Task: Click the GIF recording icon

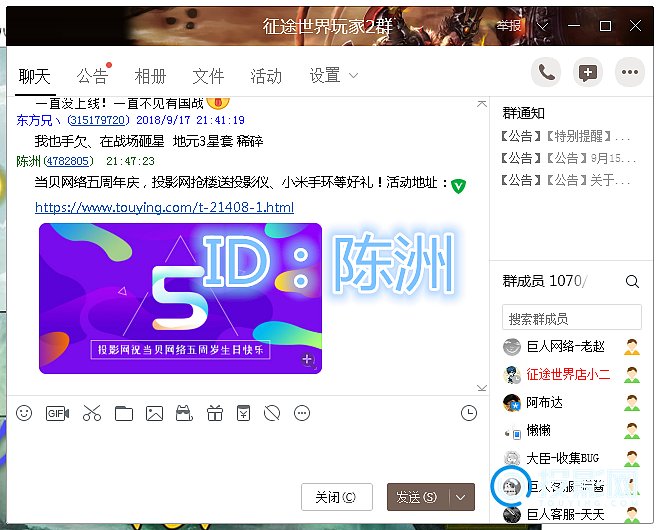Action: (x=57, y=413)
